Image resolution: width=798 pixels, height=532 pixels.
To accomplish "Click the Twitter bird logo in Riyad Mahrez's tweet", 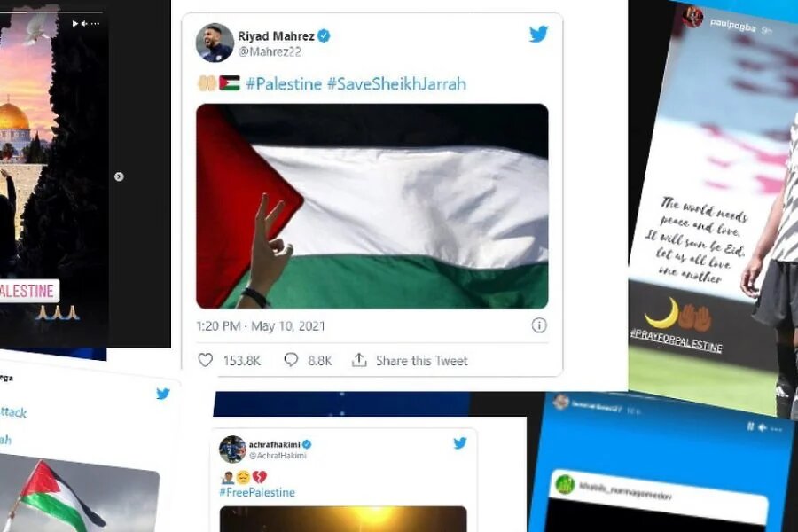I will tap(538, 34).
